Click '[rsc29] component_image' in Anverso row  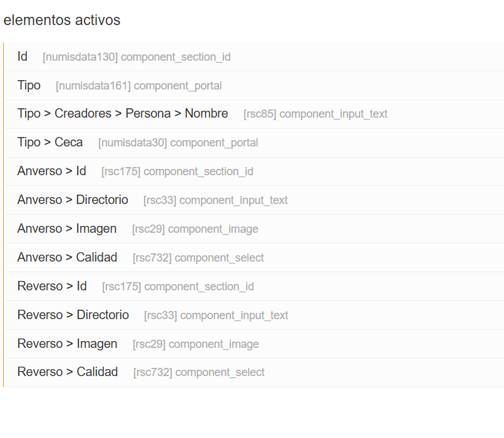pyautogui.click(x=195, y=229)
